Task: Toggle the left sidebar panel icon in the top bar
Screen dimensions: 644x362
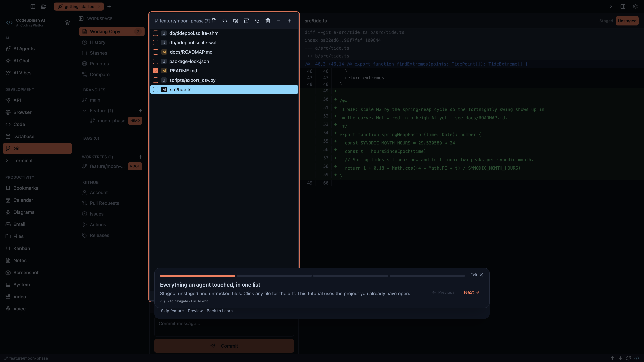Action: coord(33,7)
